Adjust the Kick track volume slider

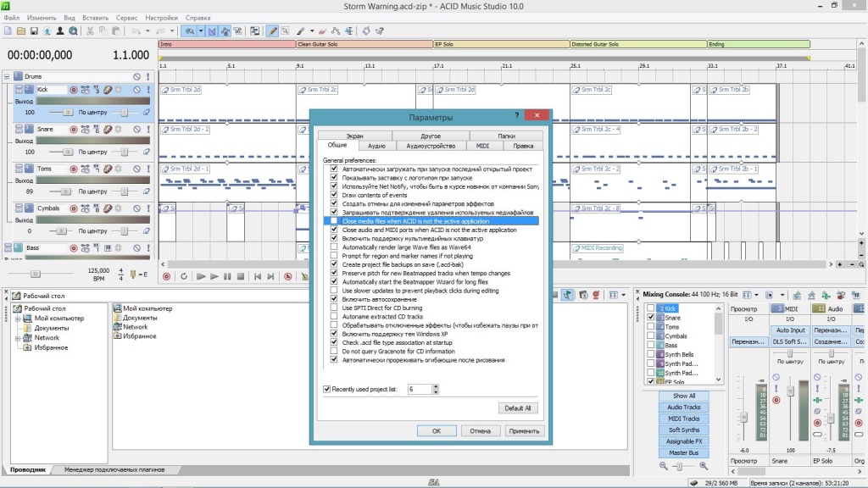coord(68,113)
